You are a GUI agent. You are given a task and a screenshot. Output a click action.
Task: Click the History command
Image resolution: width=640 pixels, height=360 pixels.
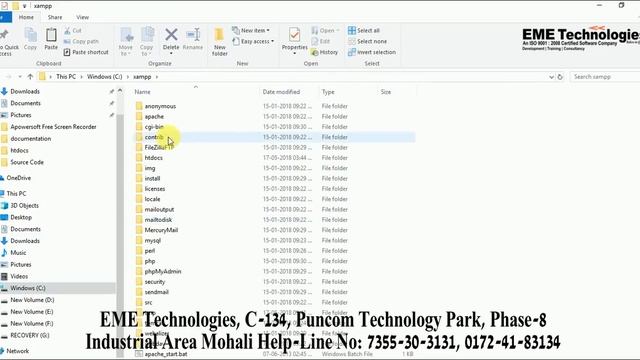tap(324, 52)
